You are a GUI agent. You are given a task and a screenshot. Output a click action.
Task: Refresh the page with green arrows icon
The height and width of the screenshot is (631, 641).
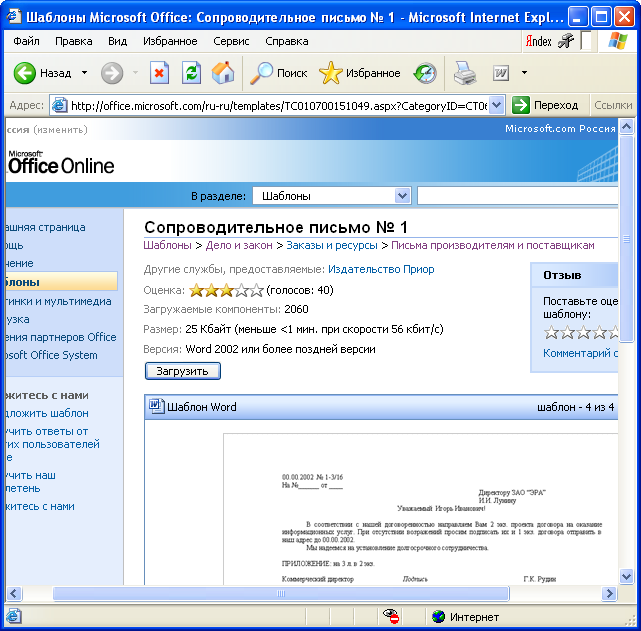191,73
